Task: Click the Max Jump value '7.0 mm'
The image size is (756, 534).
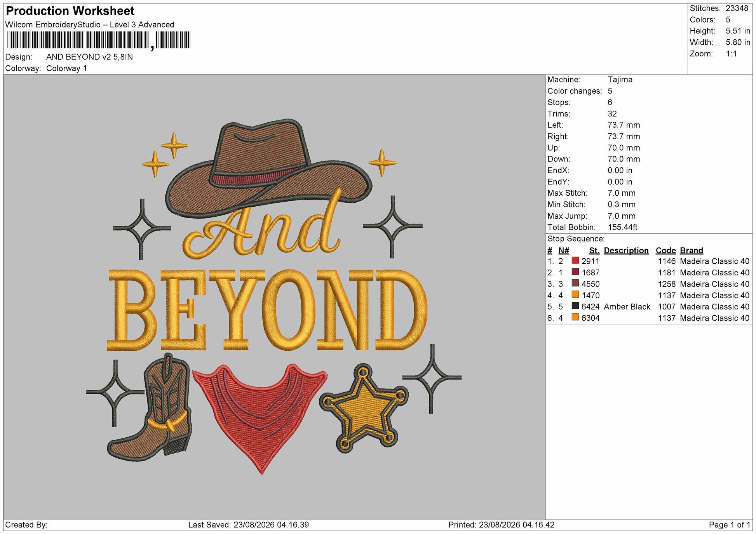Action: point(622,216)
